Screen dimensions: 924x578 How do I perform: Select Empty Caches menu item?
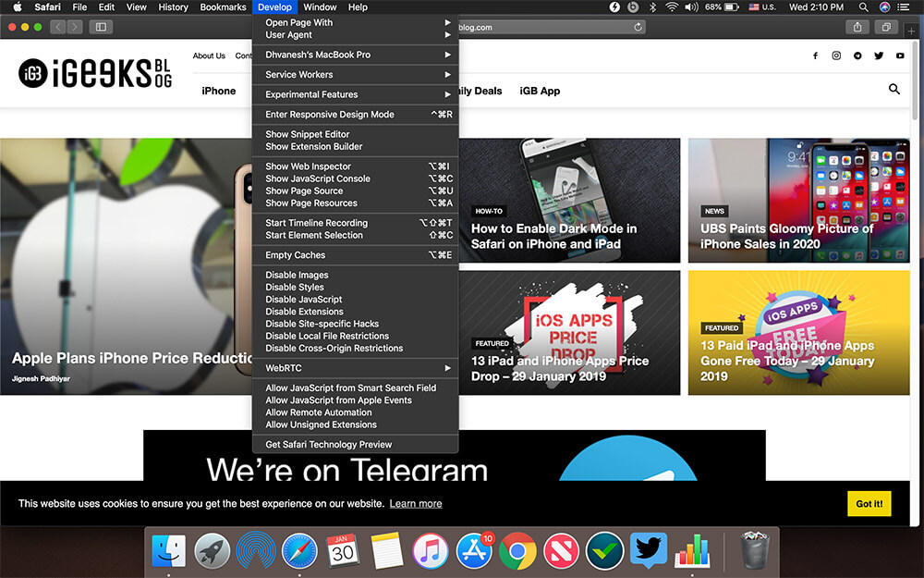pyautogui.click(x=356, y=255)
